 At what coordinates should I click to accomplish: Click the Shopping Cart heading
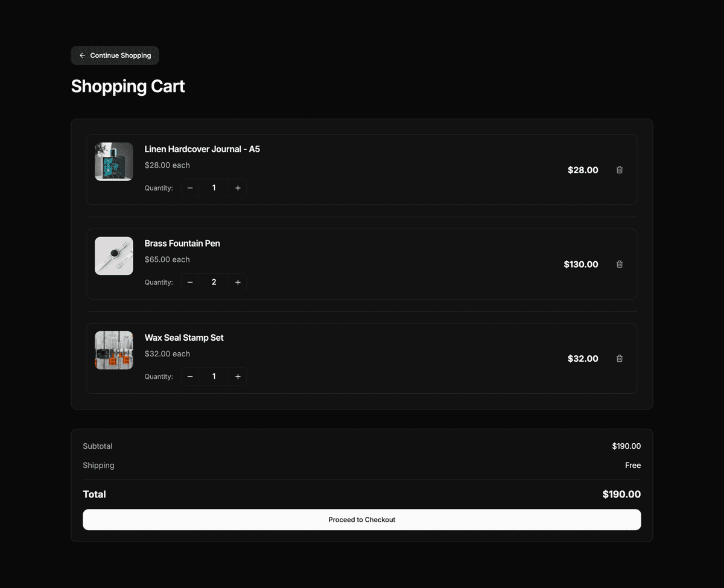128,86
